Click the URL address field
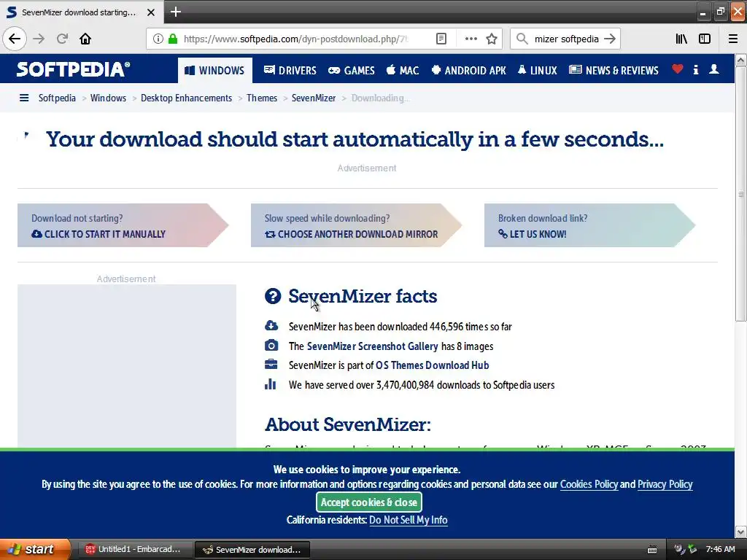 (x=295, y=39)
